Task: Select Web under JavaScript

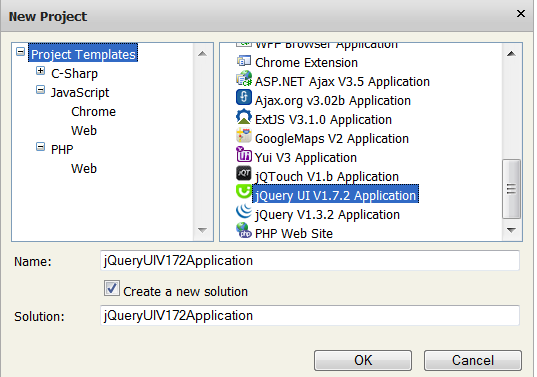Action: 84,130
